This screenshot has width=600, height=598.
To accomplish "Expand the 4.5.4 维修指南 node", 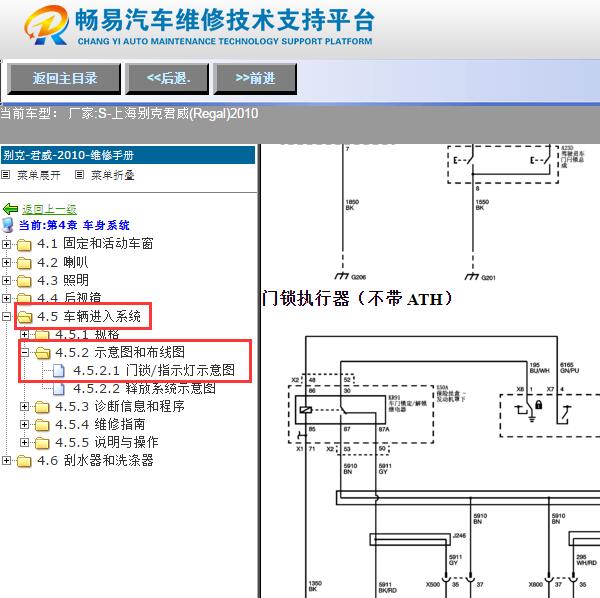I will [x=24, y=424].
